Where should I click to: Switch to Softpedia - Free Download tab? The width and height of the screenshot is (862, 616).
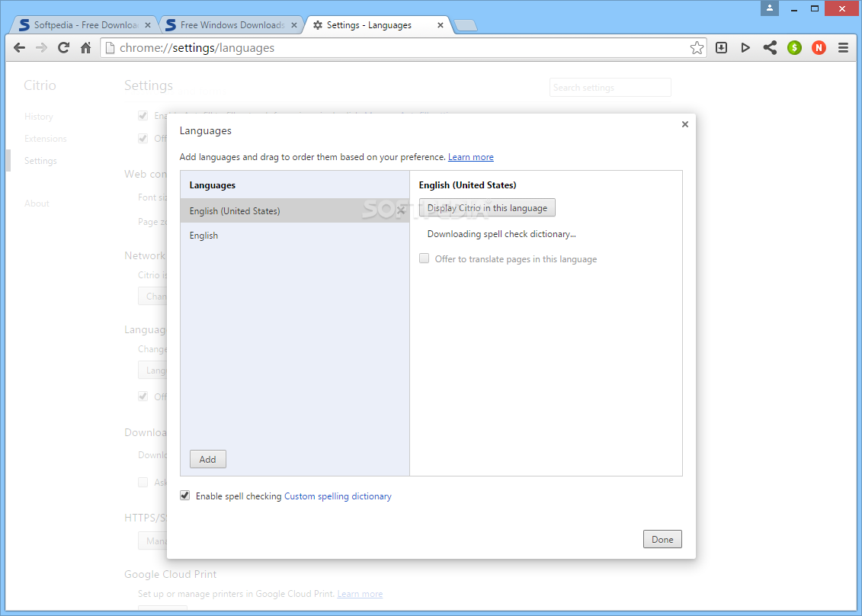click(x=82, y=25)
